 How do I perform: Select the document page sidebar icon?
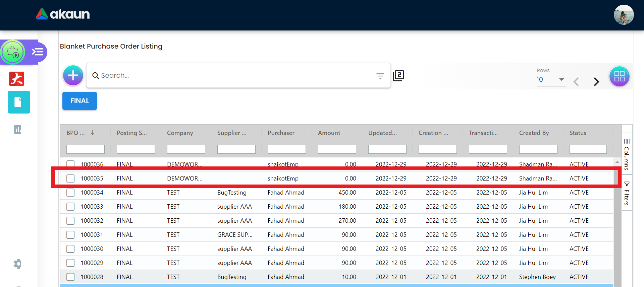click(x=19, y=102)
